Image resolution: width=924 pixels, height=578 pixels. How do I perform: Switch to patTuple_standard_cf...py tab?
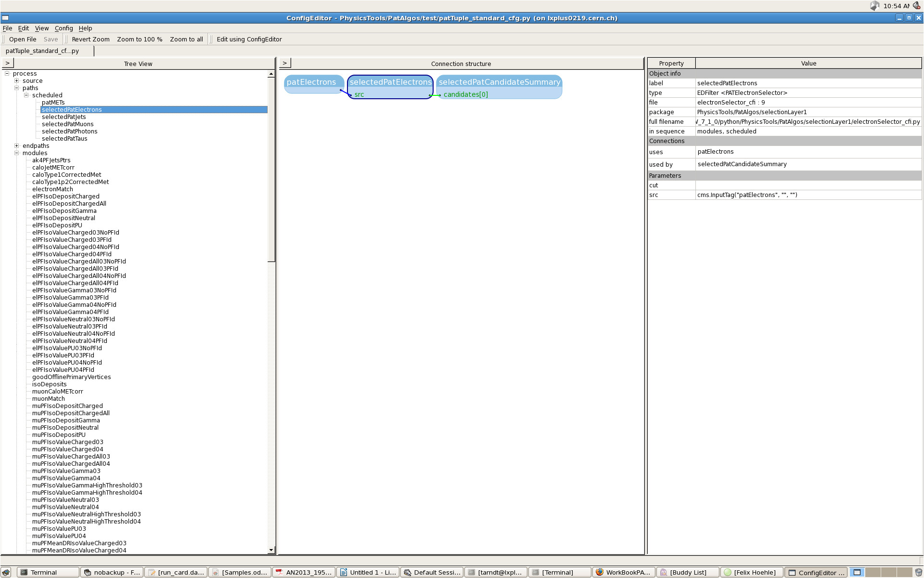(x=42, y=51)
